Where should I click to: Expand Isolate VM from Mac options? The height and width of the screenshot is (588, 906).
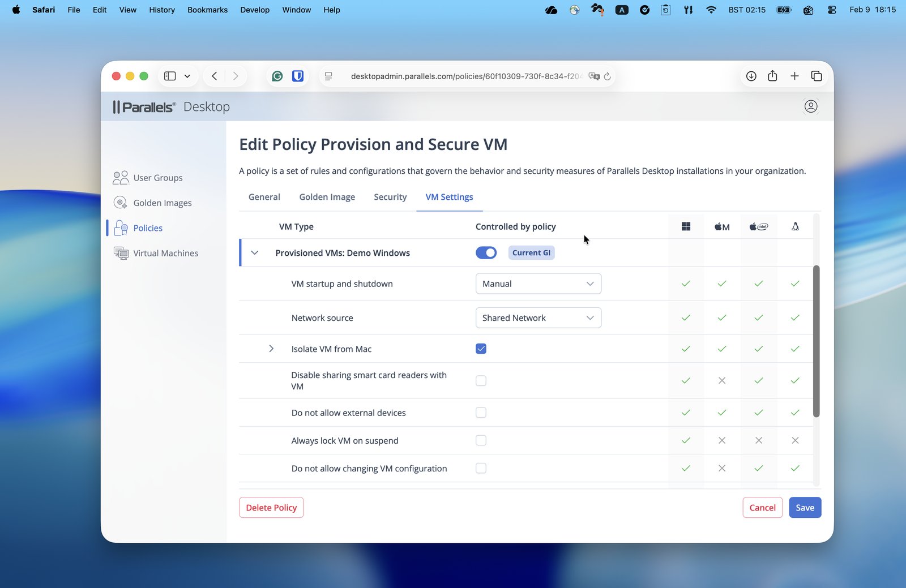(271, 349)
